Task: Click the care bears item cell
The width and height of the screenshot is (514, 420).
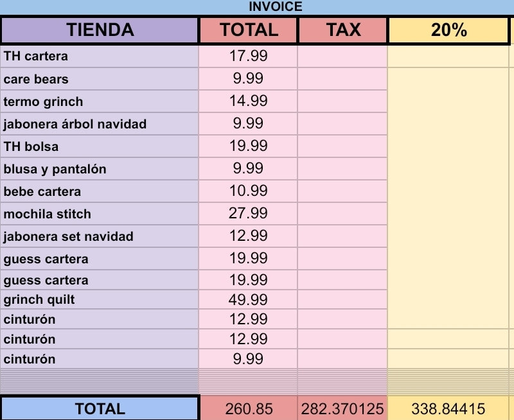Action: tap(100, 79)
